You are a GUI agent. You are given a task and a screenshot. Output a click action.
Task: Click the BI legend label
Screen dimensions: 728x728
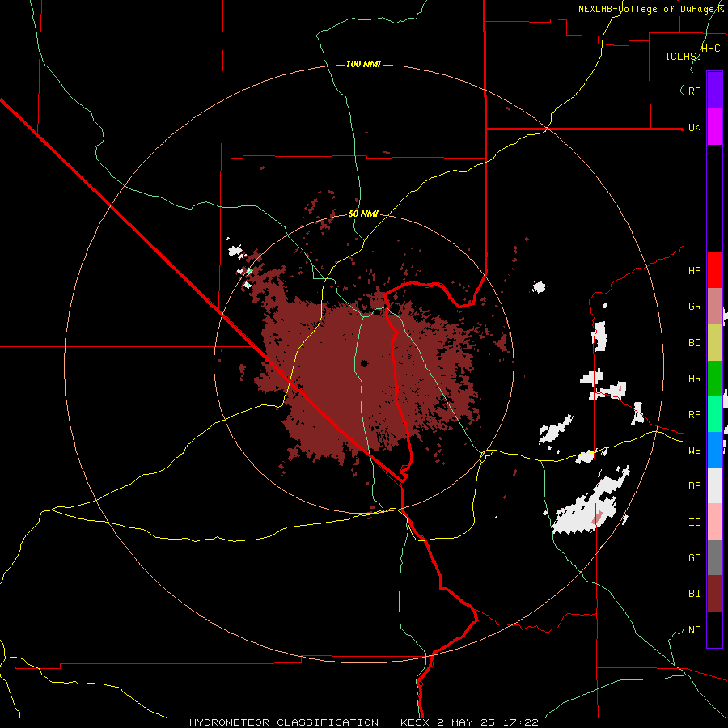pyautogui.click(x=694, y=594)
